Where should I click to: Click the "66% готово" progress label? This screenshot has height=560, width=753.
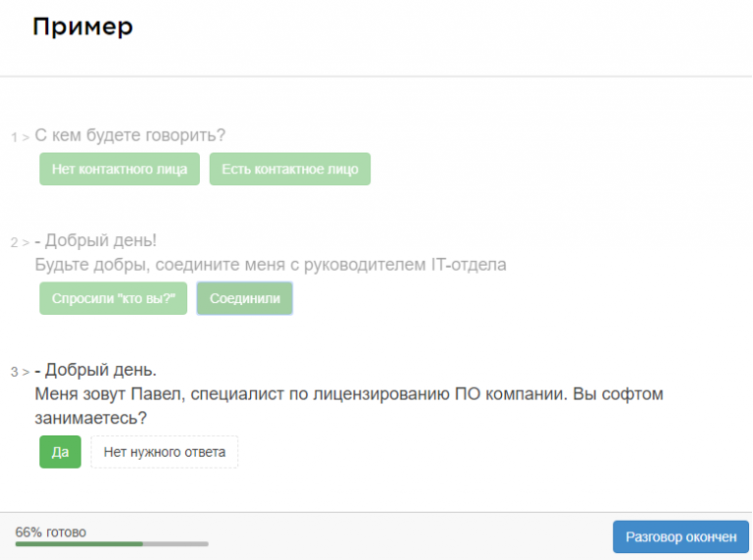point(51,532)
